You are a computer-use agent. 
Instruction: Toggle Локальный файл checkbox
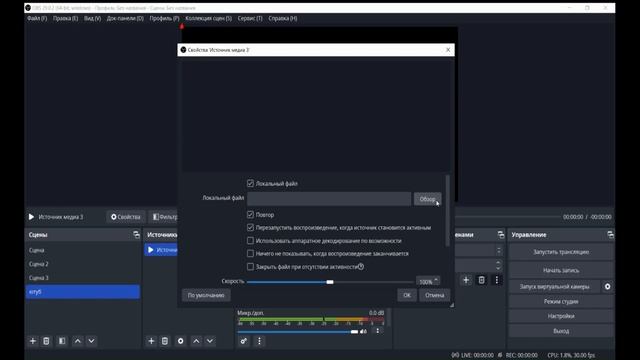251,184
